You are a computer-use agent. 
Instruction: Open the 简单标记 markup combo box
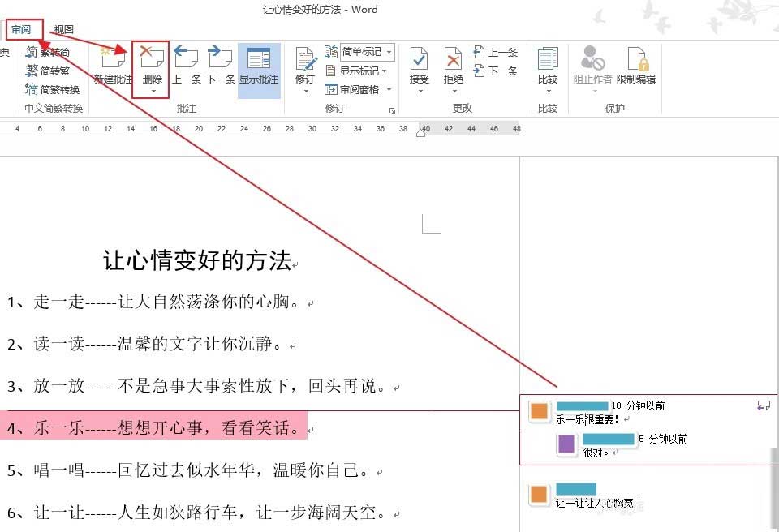click(367, 52)
